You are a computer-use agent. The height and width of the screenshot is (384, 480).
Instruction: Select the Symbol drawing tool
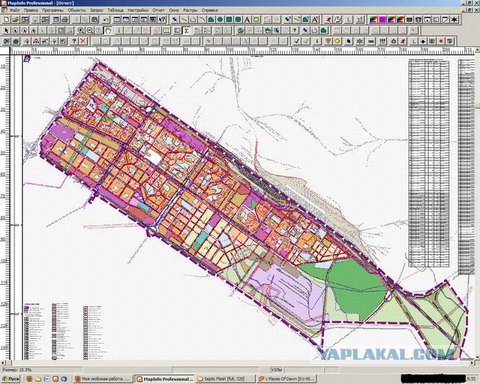pos(175,20)
